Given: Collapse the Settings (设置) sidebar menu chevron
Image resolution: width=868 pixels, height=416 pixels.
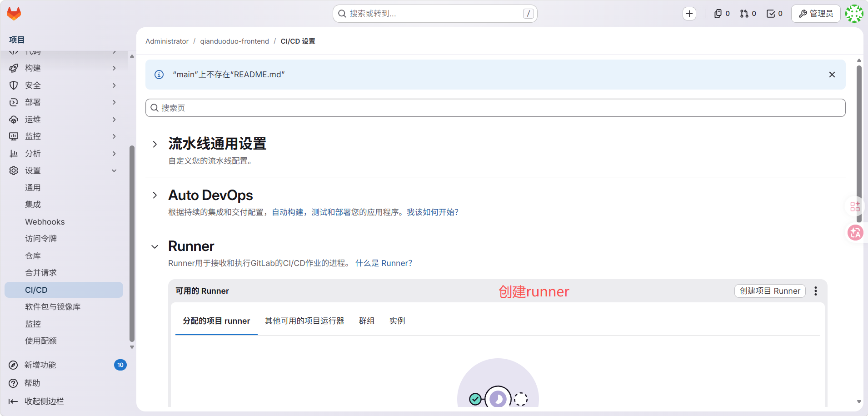Looking at the screenshot, I should pyautogui.click(x=114, y=170).
